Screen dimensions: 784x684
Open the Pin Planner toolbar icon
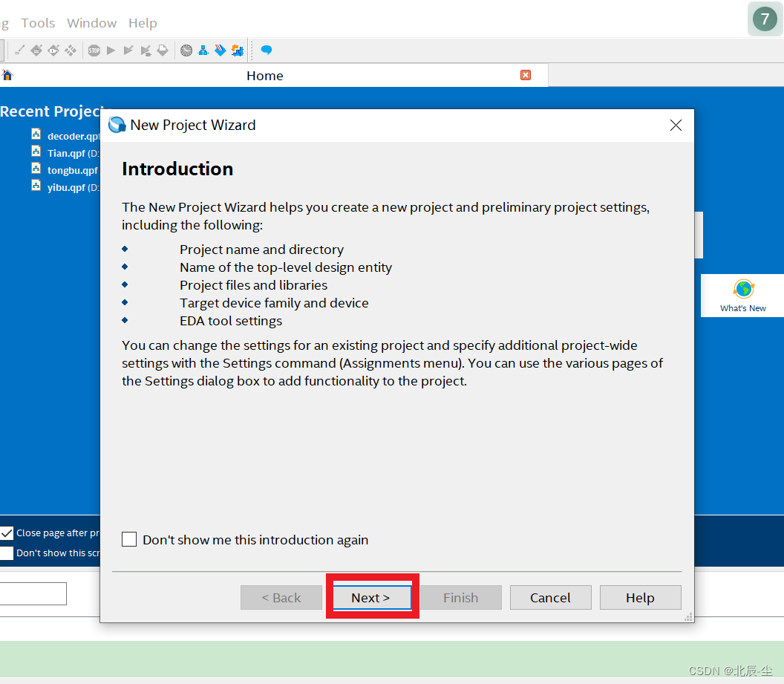pos(53,51)
